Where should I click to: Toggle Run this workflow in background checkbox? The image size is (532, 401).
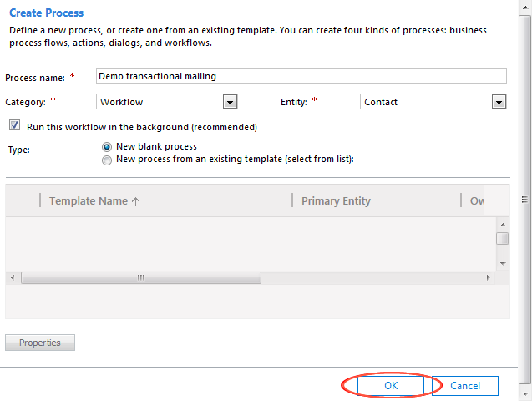click(15, 127)
